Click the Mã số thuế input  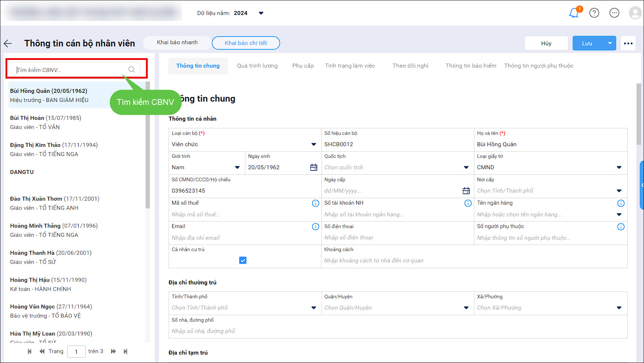245,215
